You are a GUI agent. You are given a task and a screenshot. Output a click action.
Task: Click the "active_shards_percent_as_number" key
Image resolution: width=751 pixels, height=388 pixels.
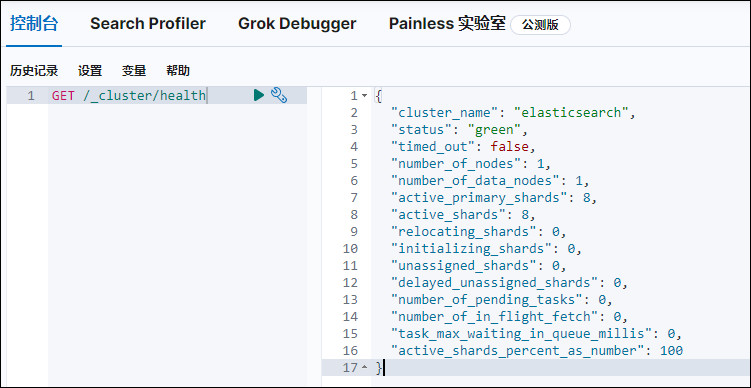click(517, 351)
